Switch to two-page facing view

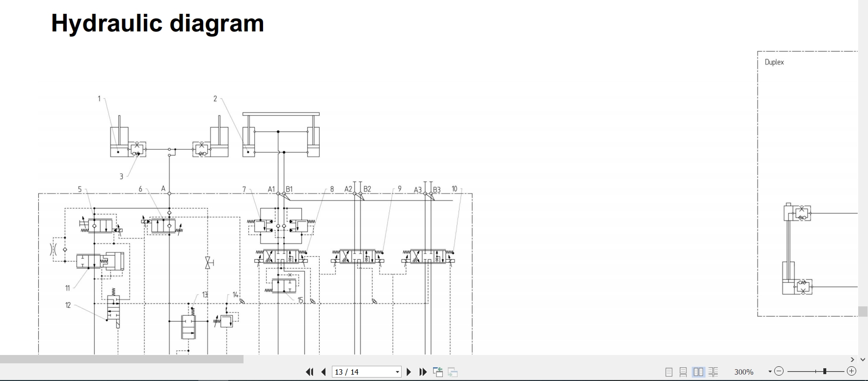pos(698,372)
